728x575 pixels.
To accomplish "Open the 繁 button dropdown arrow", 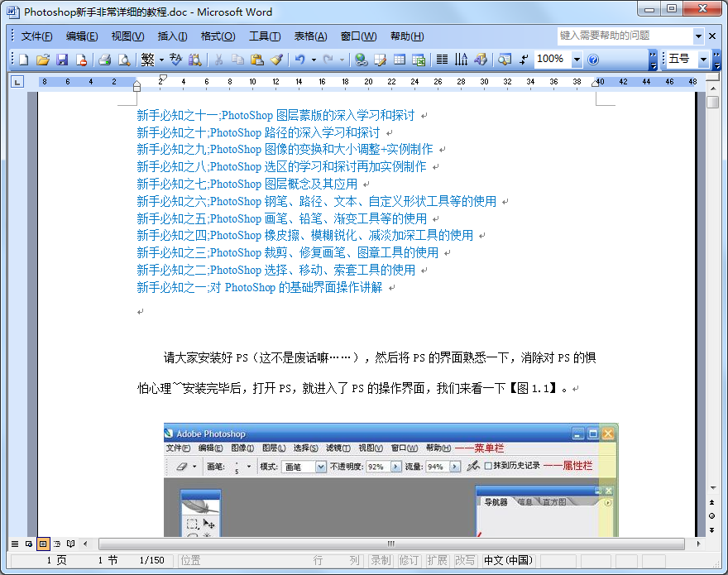I will [161, 60].
